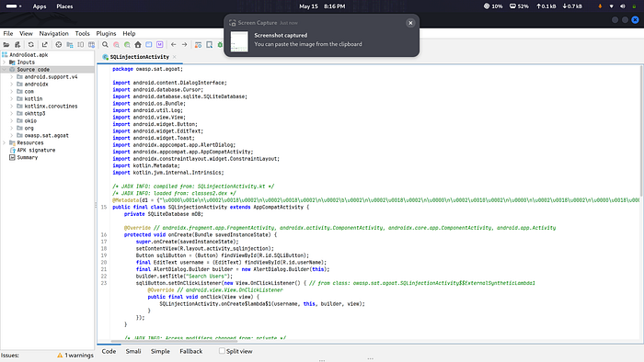Go to main activity home icon

point(138,45)
